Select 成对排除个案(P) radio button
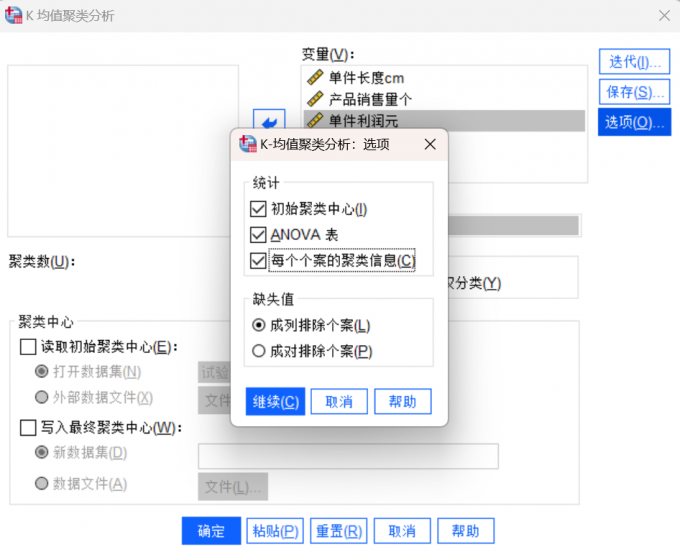 pyautogui.click(x=258, y=350)
